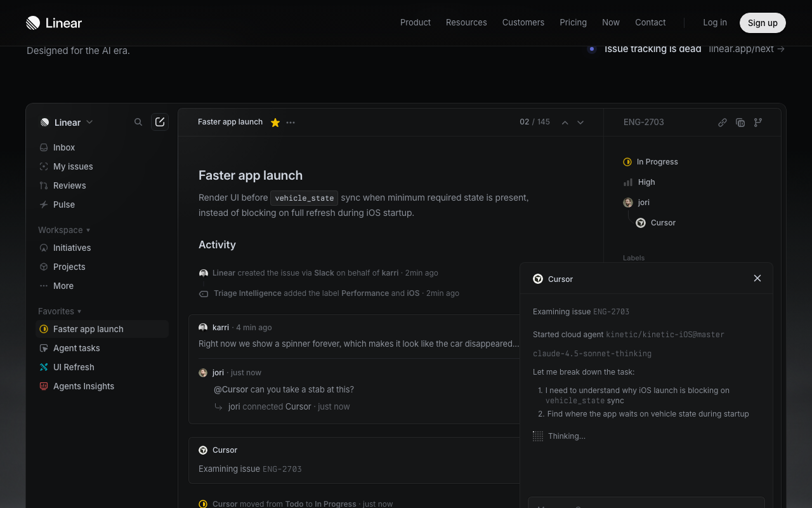The height and width of the screenshot is (508, 812).
Task: Click the Cursor icon in the activity card
Action: point(203,450)
